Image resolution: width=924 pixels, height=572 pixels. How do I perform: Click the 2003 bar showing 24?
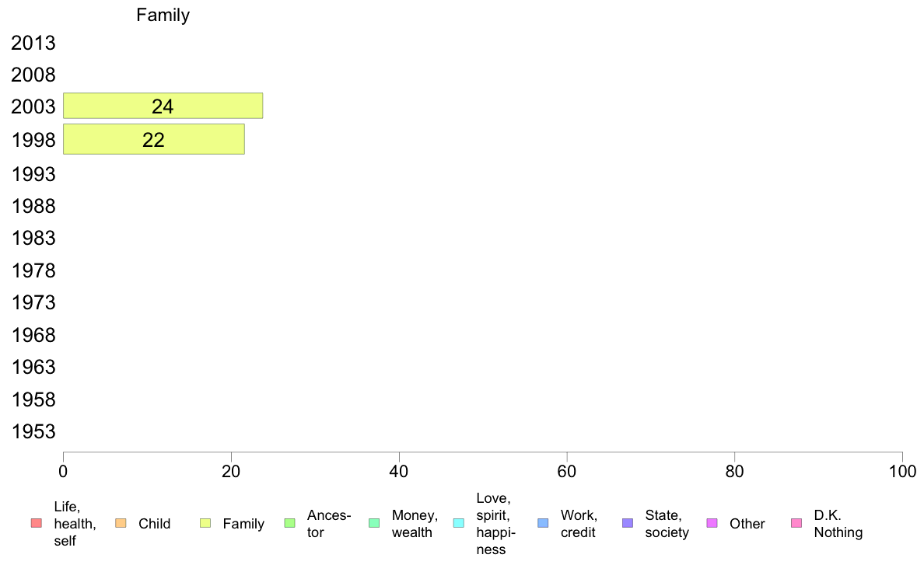tap(163, 106)
